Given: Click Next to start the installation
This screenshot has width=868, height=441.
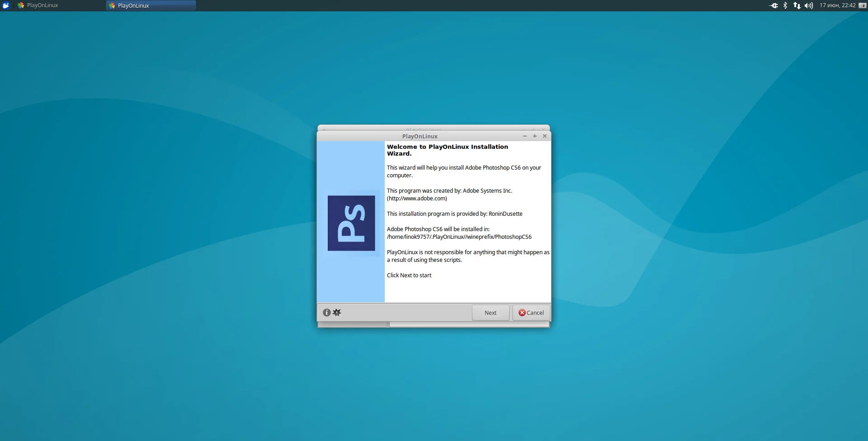Looking at the screenshot, I should (491, 313).
